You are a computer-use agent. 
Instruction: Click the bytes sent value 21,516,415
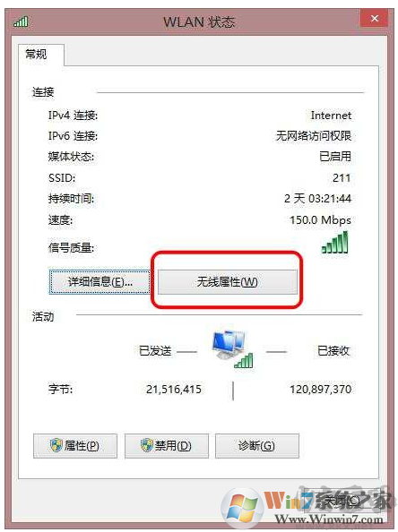pos(174,389)
